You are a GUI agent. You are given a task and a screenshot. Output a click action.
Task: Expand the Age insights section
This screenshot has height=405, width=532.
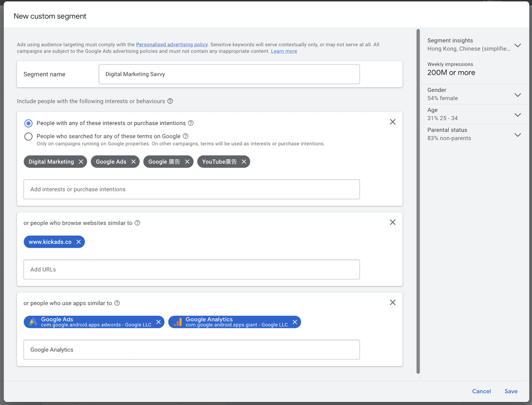point(518,115)
